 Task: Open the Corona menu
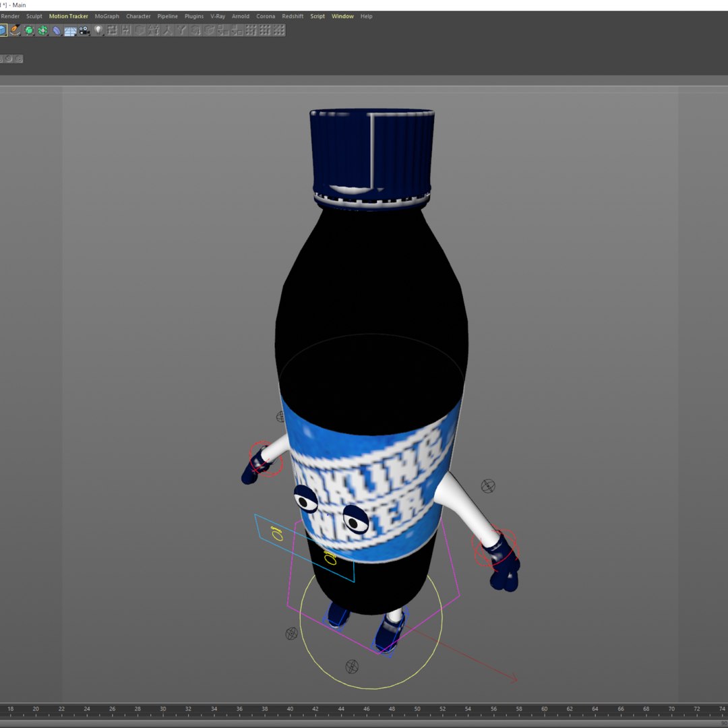tap(266, 16)
